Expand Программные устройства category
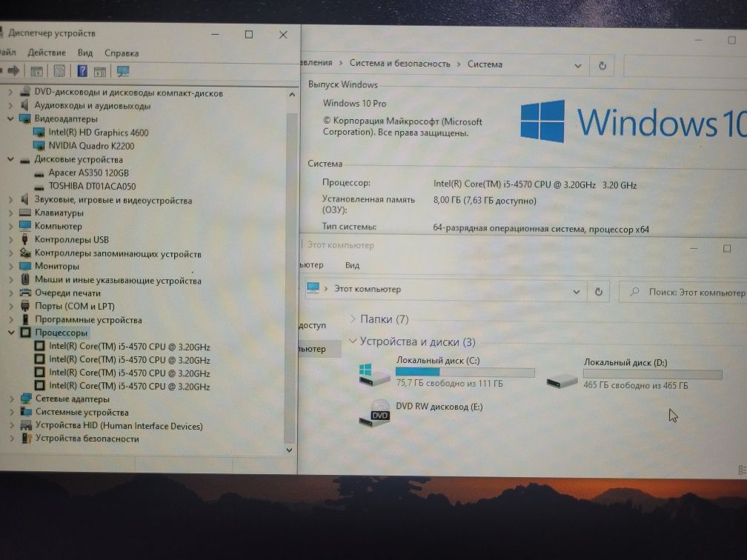 (x=11, y=319)
